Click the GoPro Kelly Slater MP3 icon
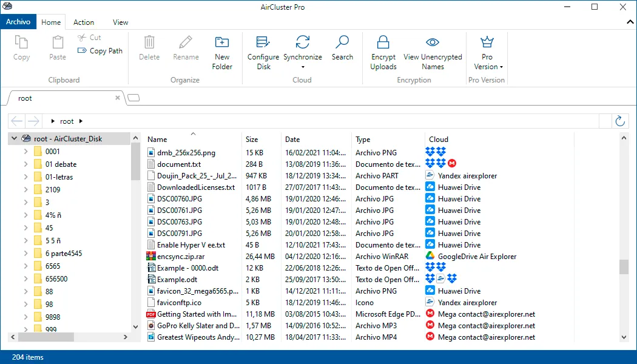Screen dimensions: 637x364 coord(150,326)
